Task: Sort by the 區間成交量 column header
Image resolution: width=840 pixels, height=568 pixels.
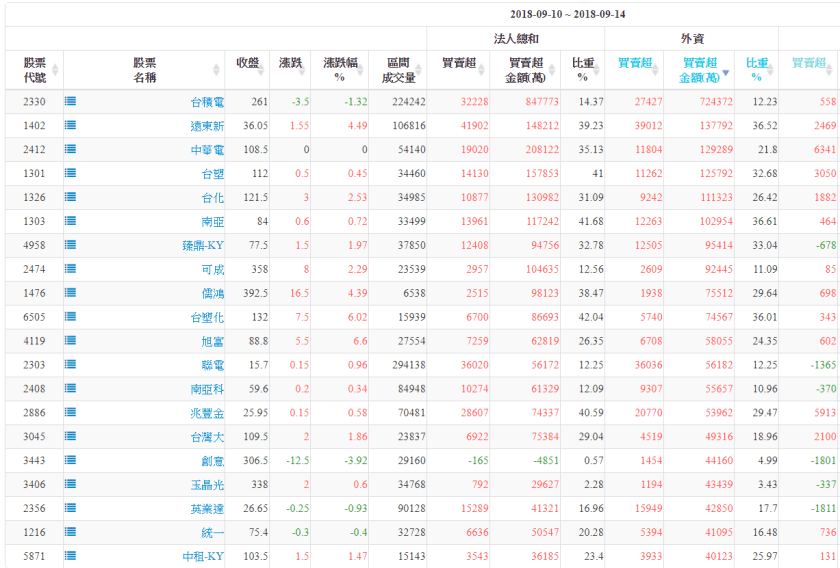Action: [397, 70]
